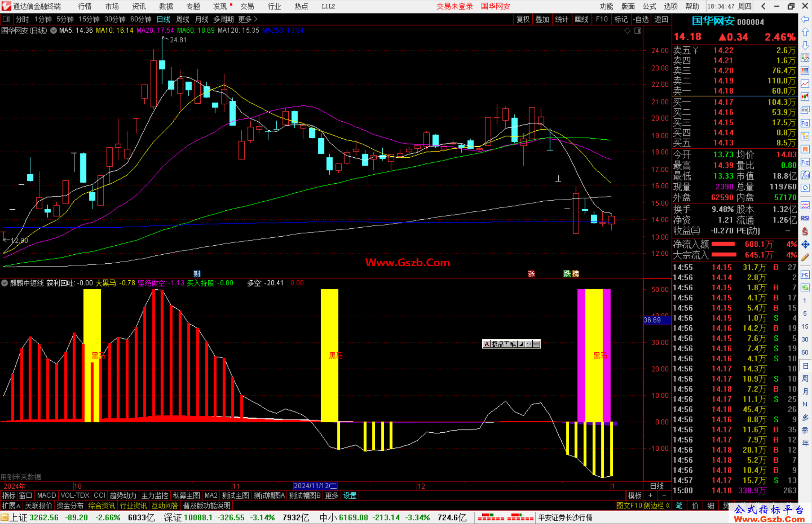
Task: Collapse the 侧边栏 sidebar
Action: point(657,506)
